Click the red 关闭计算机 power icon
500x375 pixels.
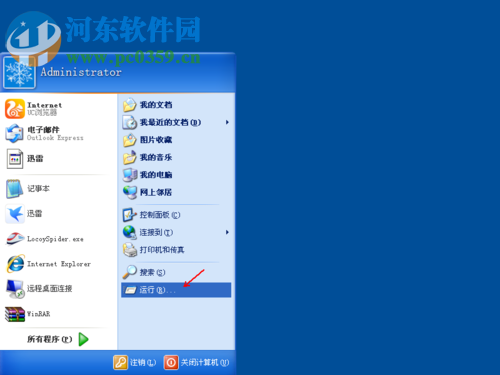coord(171,362)
